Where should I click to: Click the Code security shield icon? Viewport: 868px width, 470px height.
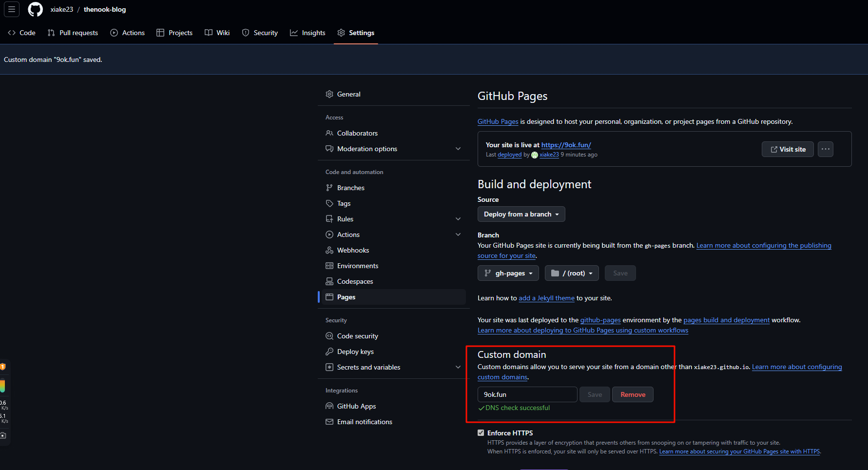click(329, 336)
